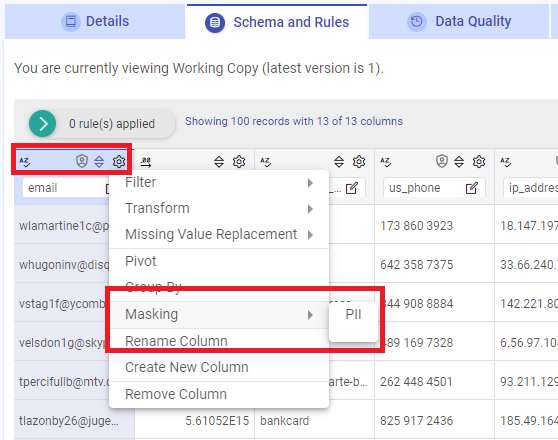Screen dimensions: 558x440
Task: Expand the Transform submenu
Action: (219, 208)
